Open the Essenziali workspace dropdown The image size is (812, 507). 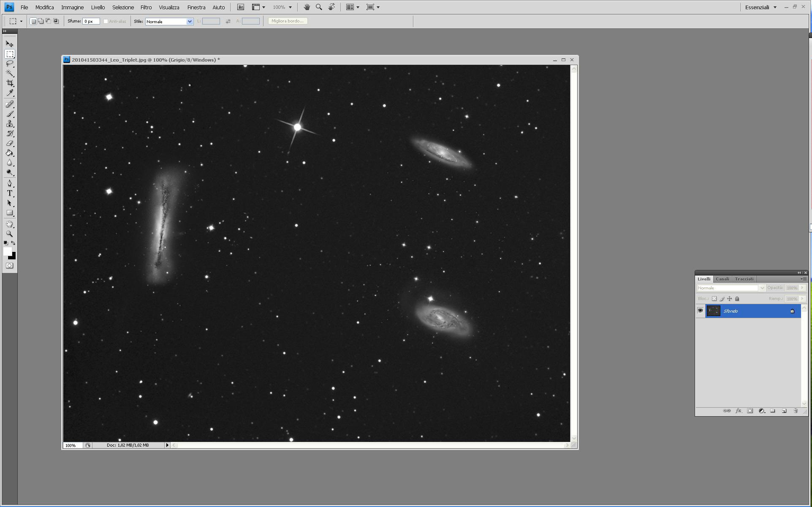[760, 7]
